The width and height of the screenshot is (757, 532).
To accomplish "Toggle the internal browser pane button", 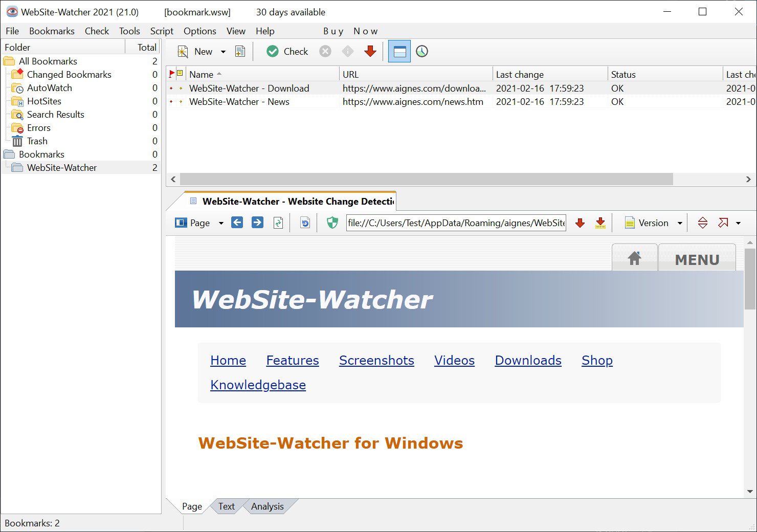I will pyautogui.click(x=399, y=51).
